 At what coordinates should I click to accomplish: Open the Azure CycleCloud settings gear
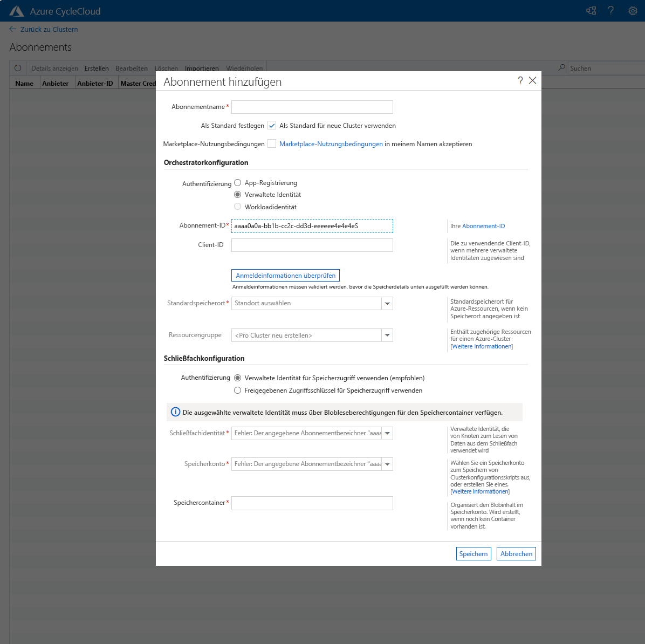coord(632,10)
